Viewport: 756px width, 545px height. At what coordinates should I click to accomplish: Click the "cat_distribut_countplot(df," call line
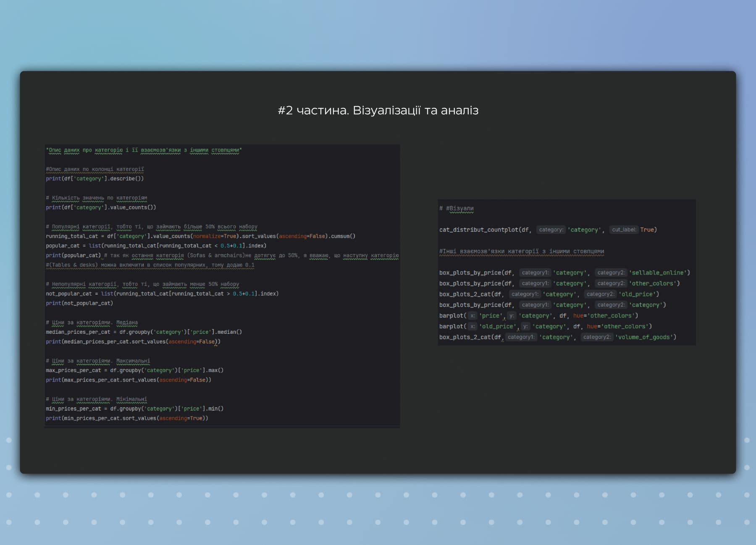[x=548, y=230]
